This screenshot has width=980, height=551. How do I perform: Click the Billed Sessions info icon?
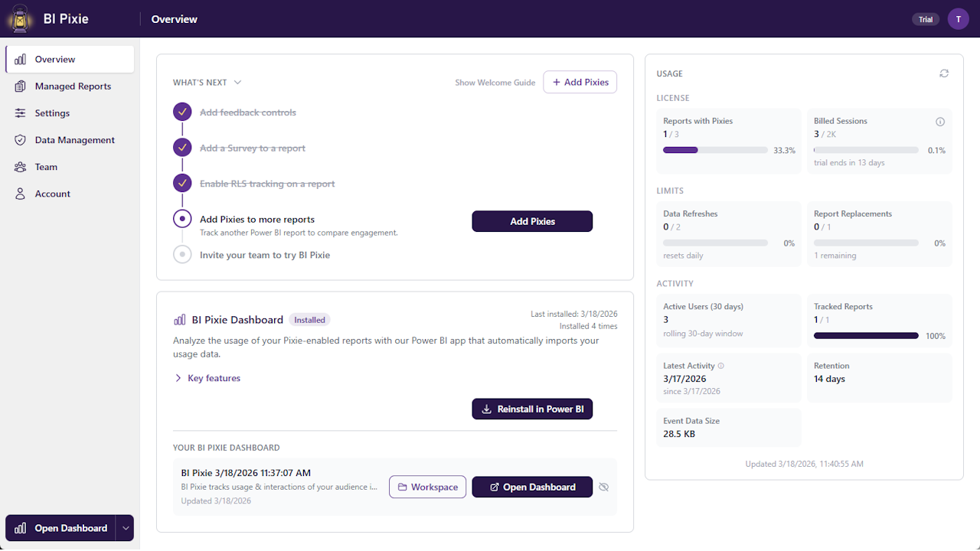pos(940,122)
